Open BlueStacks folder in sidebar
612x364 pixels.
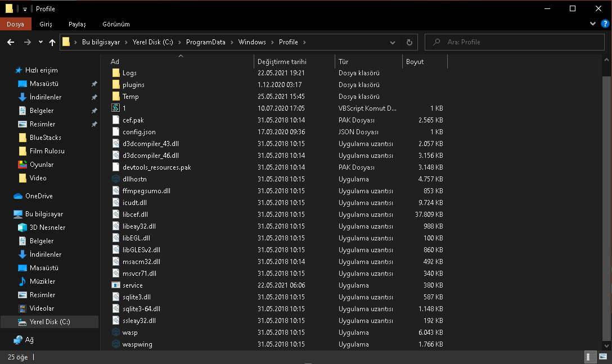[45, 138]
